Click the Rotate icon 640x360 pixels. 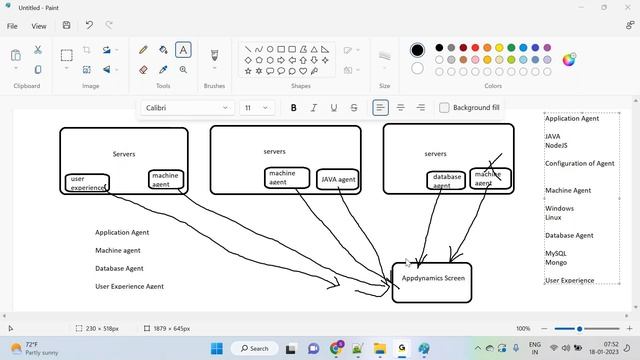(x=107, y=50)
